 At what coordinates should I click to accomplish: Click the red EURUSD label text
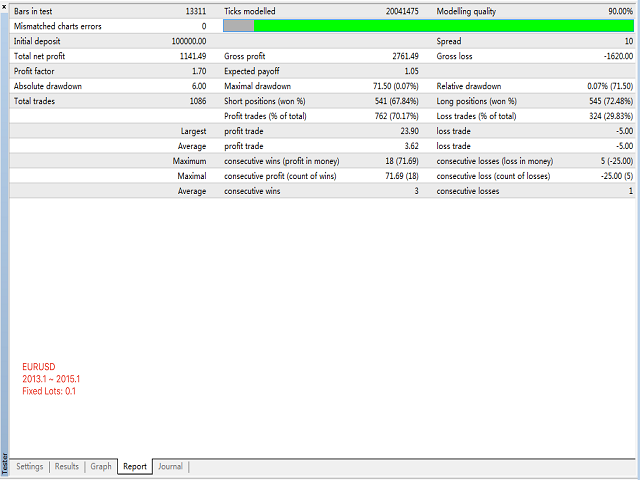40,367
